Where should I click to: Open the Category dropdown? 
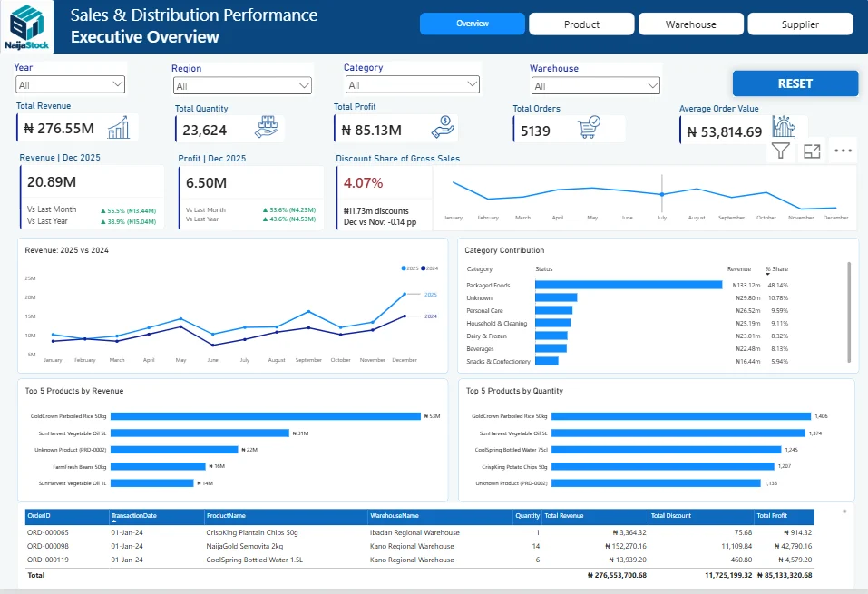pos(413,84)
